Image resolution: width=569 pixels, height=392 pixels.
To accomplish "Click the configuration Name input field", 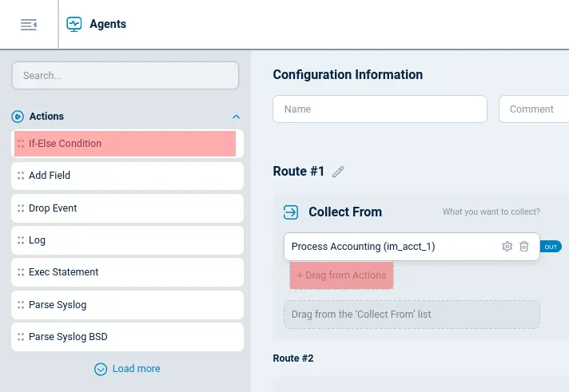I will pos(380,109).
